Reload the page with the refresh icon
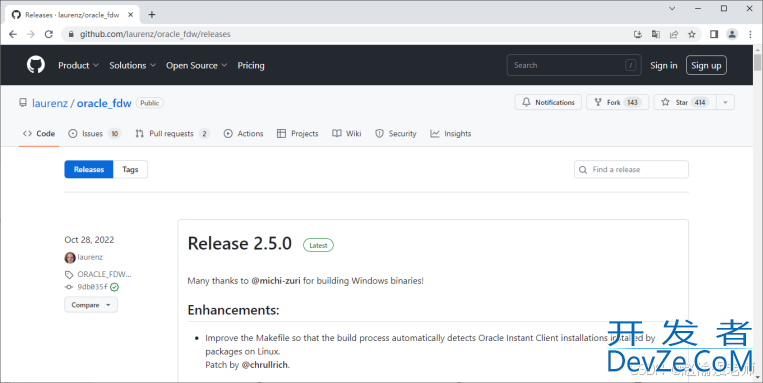Screen dimensions: 763x383 point(49,34)
